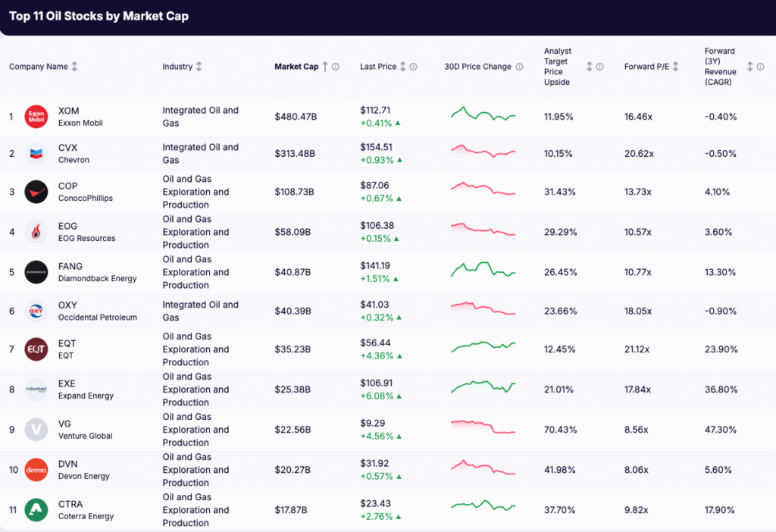Click the Industry column sort arrows

tap(198, 66)
